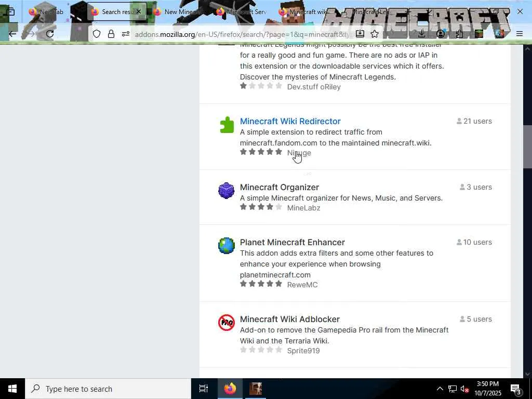The width and height of the screenshot is (532, 399).
Task: Click the star rating of Minecraft Wiki Adblocker
Action: pyautogui.click(x=261, y=350)
